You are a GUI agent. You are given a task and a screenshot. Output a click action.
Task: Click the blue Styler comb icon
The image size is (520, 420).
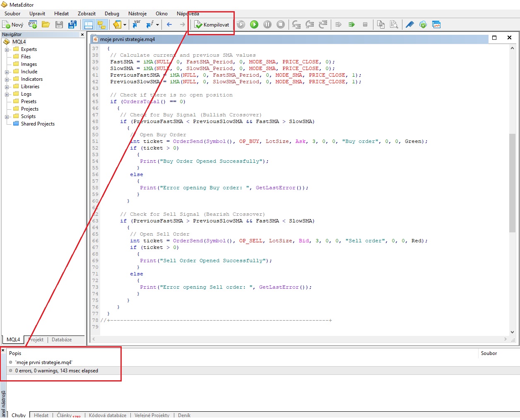(409, 25)
